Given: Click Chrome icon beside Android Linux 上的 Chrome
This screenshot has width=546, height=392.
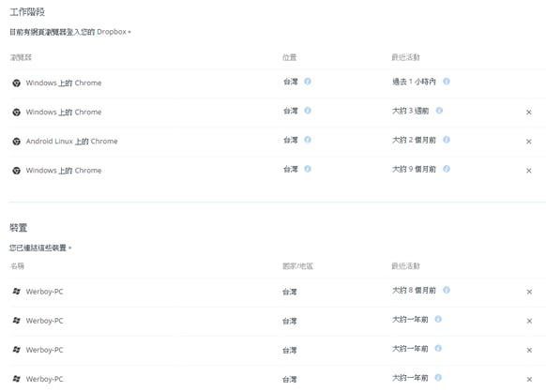Looking at the screenshot, I should click(16, 142).
